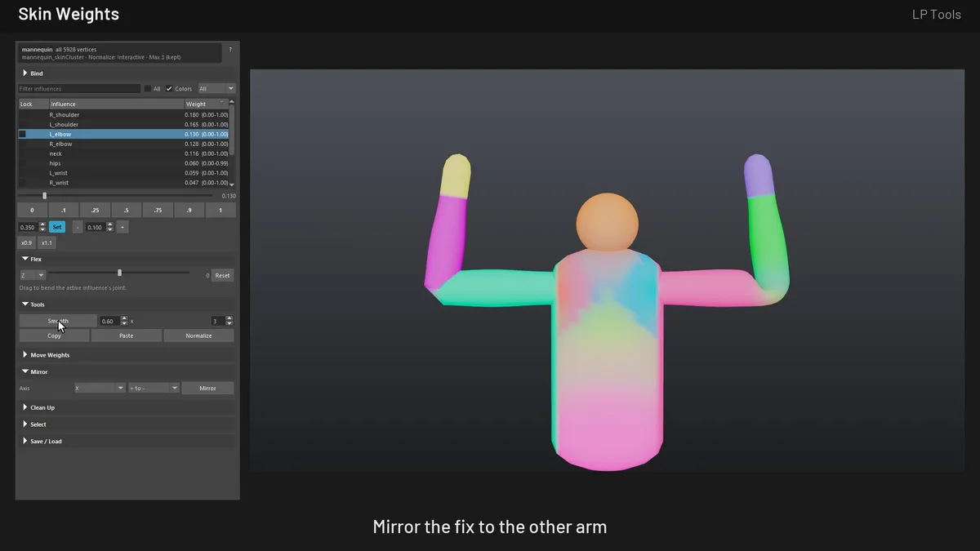Viewport: 980px width, 551px height.
Task: Open the '+ to -' direction dropdown
Action: (153, 388)
